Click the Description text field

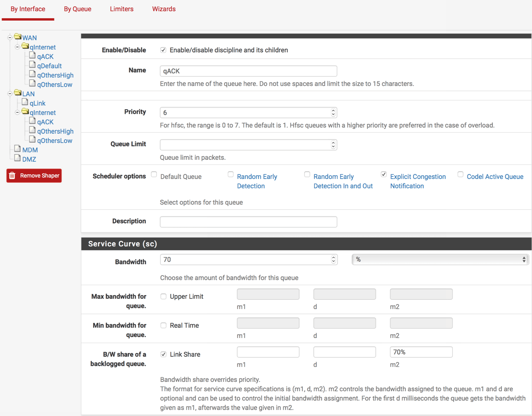(248, 222)
